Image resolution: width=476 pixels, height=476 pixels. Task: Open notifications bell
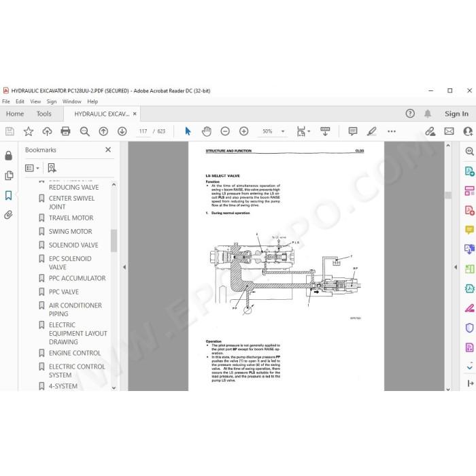428,114
